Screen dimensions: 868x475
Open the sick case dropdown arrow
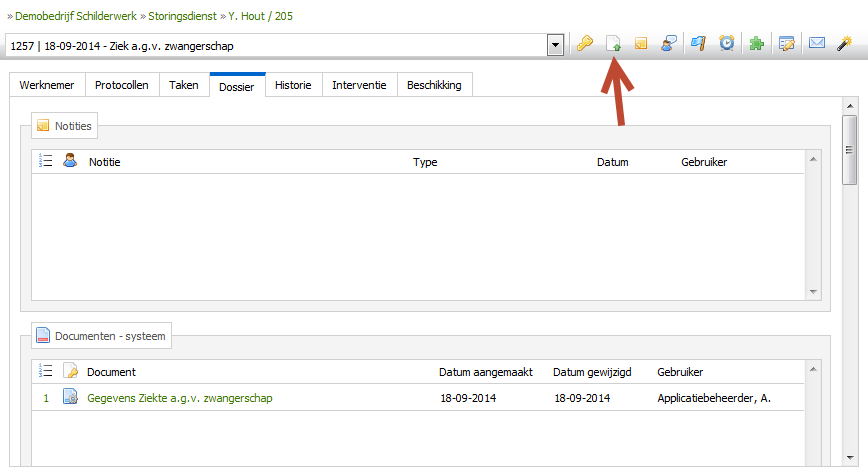(x=555, y=45)
